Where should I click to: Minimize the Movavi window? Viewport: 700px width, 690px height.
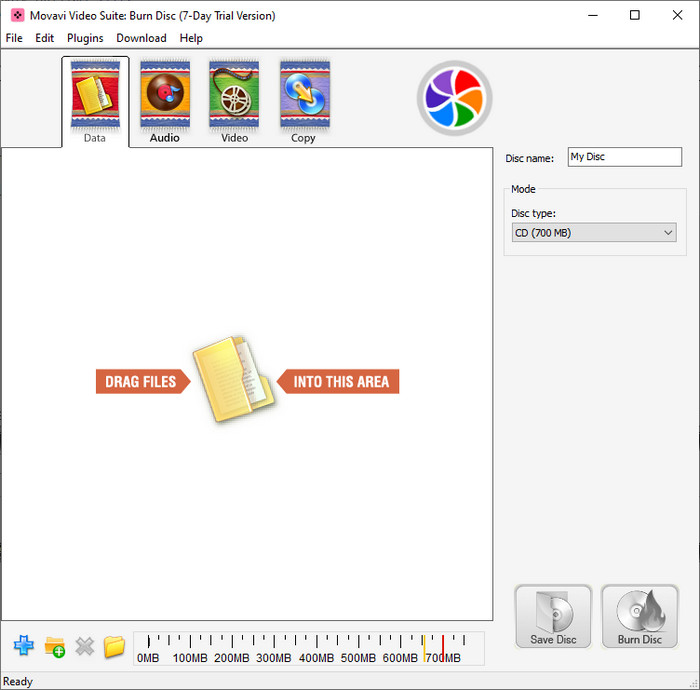click(592, 16)
